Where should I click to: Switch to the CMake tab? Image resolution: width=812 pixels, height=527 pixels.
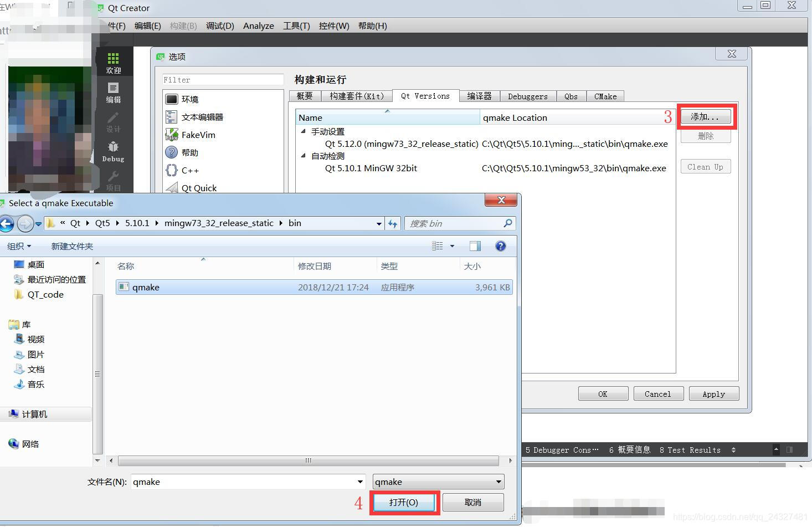pyautogui.click(x=605, y=96)
